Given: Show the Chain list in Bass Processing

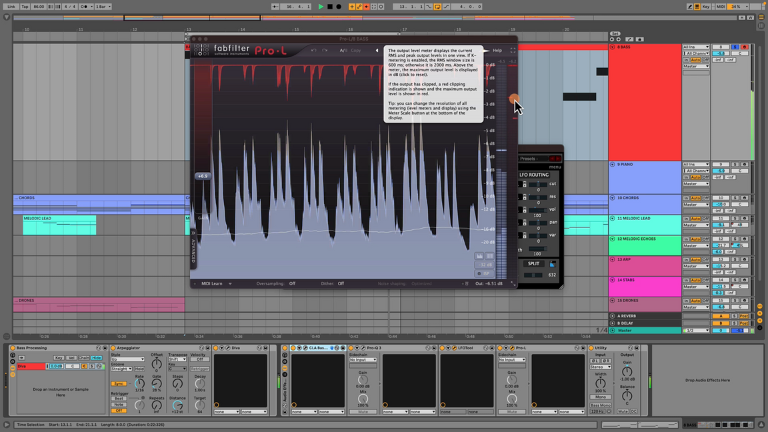Looking at the screenshot, I should click(84, 358).
